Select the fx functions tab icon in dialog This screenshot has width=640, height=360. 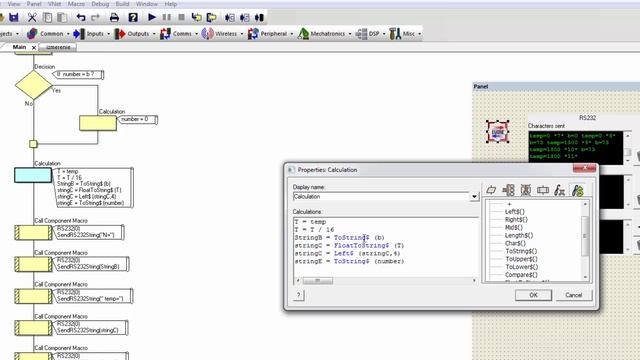pyautogui.click(x=560, y=190)
